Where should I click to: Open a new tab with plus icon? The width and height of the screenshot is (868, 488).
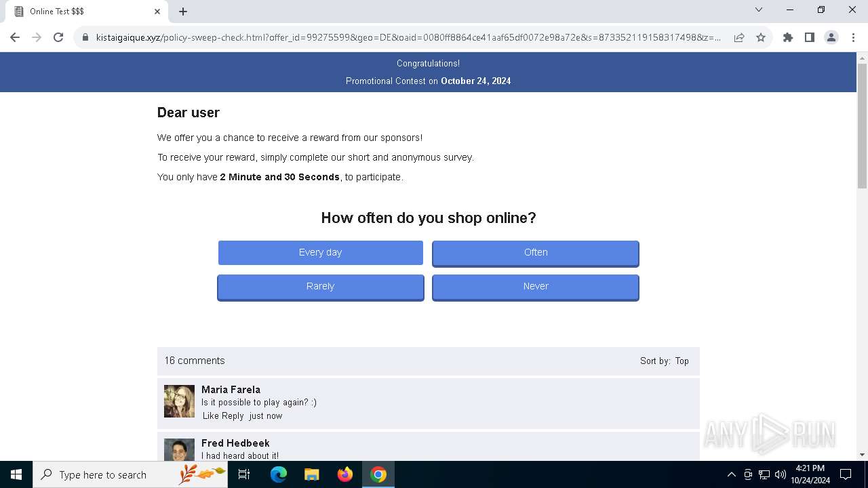click(183, 12)
